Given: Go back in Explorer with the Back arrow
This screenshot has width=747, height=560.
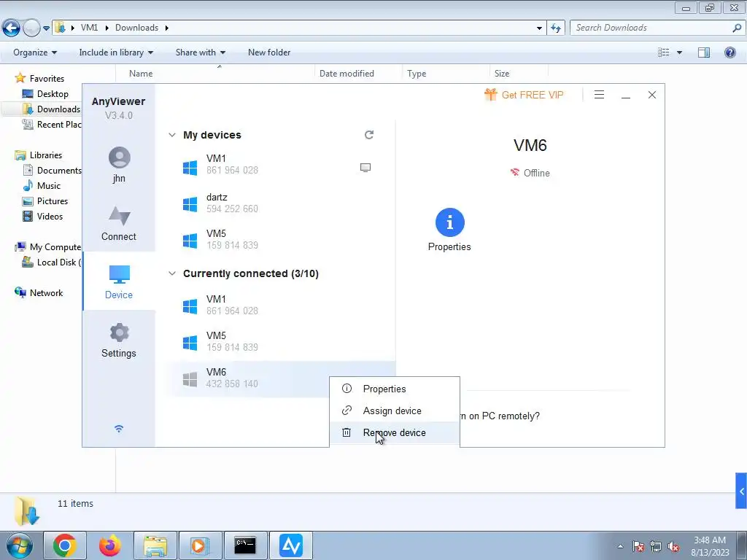Looking at the screenshot, I should click(x=12, y=28).
